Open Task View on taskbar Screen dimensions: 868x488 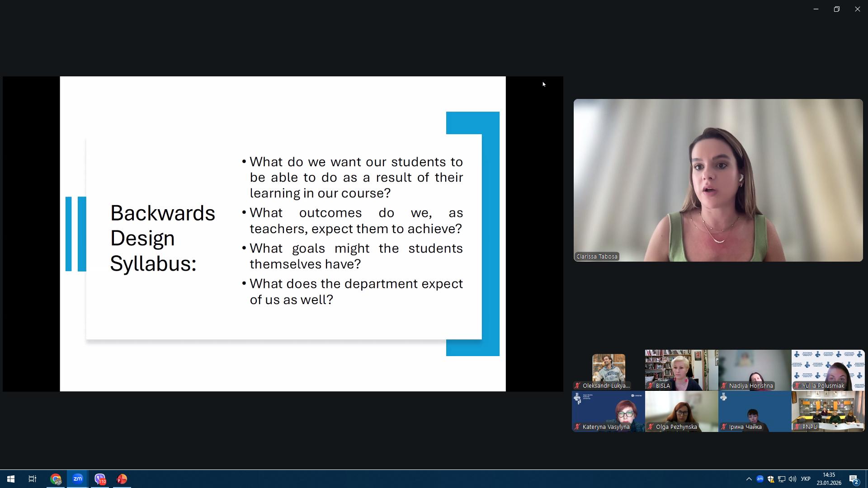coord(33,479)
